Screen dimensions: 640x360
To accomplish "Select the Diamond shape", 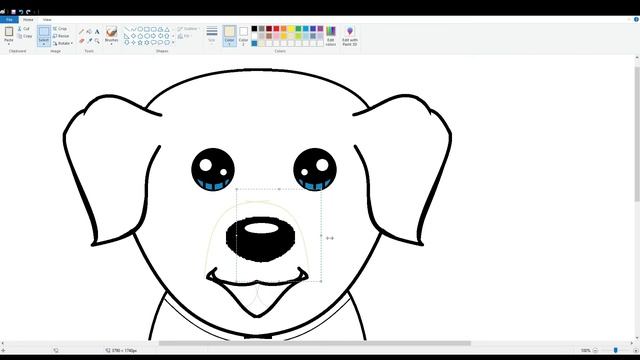I will [x=133, y=36].
